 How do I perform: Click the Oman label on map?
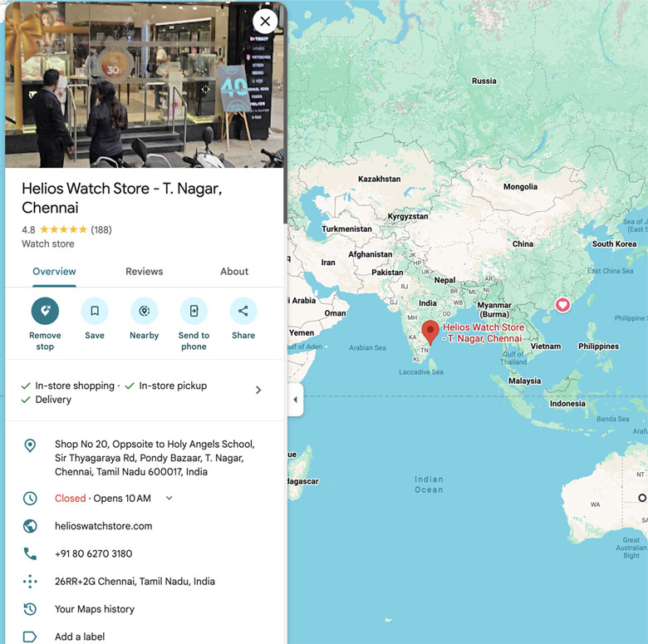click(x=335, y=313)
